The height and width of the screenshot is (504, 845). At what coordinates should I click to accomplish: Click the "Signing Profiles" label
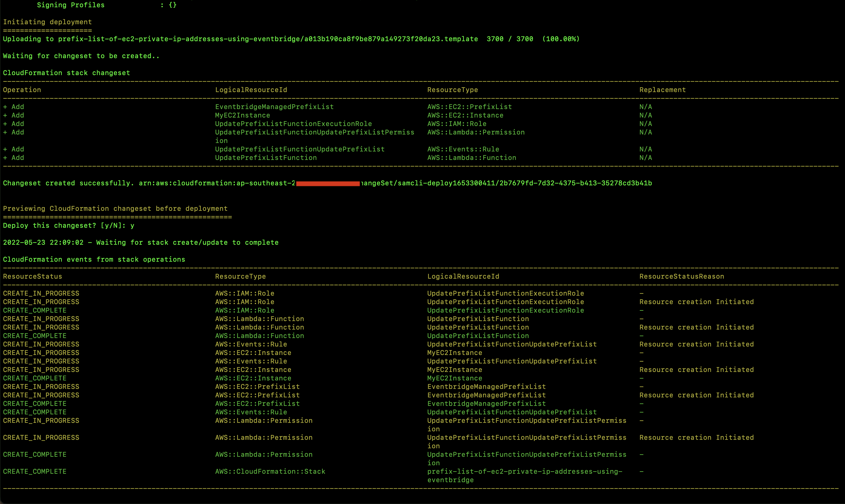(x=71, y=5)
